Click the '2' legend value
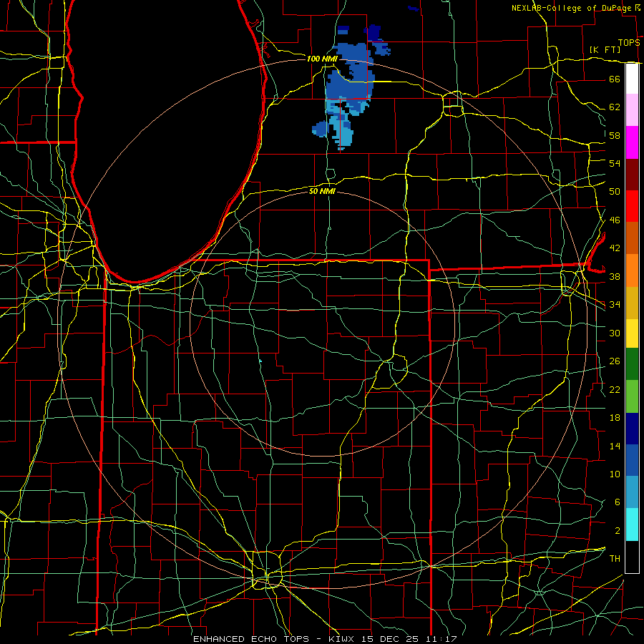This screenshot has width=644, height=644. [618, 531]
